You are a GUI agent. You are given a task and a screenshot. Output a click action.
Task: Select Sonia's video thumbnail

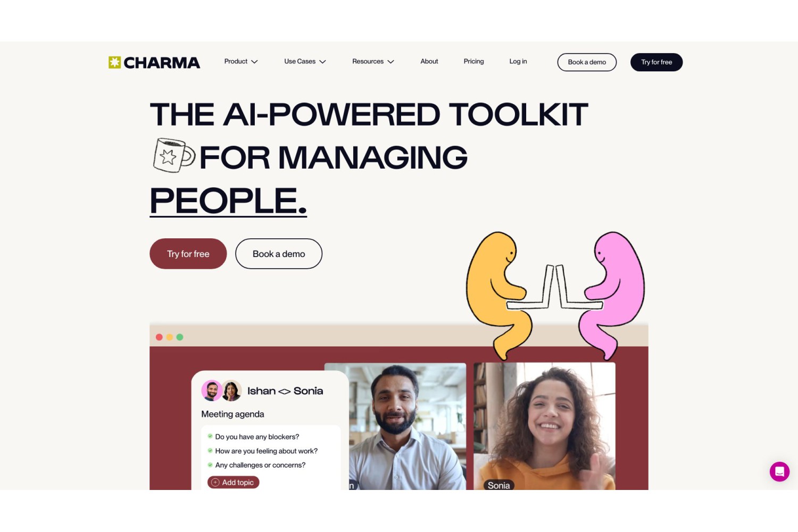[x=544, y=426]
